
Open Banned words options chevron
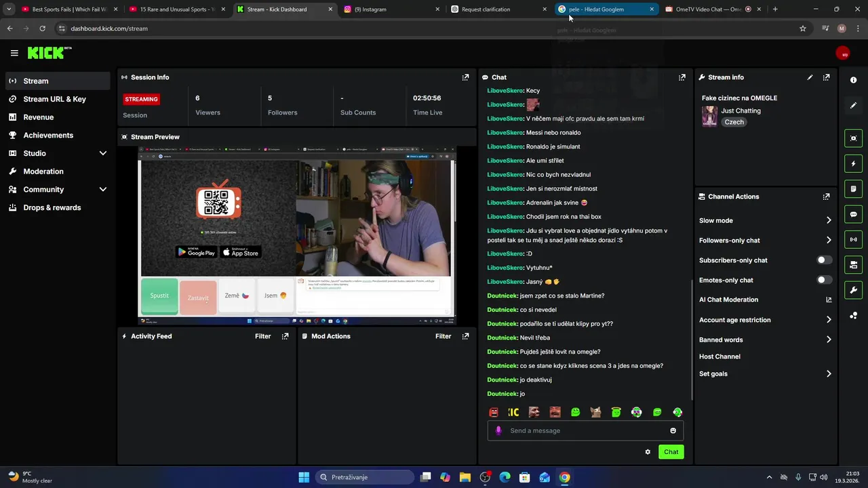pos(829,340)
